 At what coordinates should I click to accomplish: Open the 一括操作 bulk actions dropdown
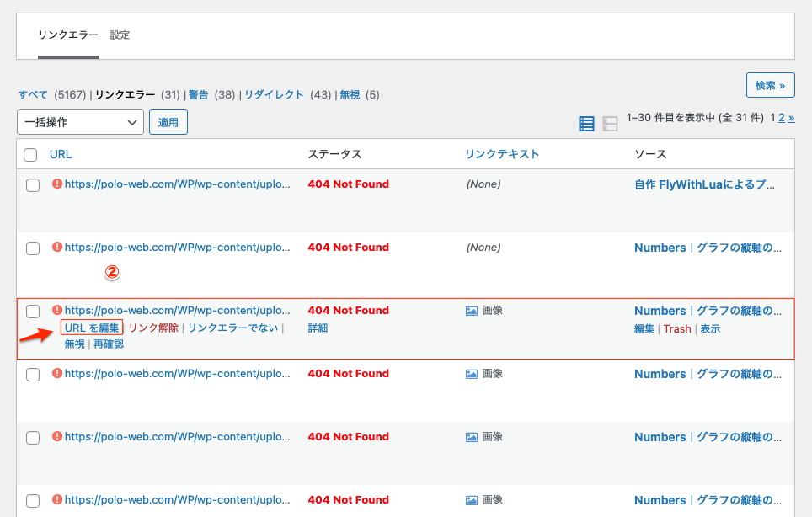tap(80, 122)
